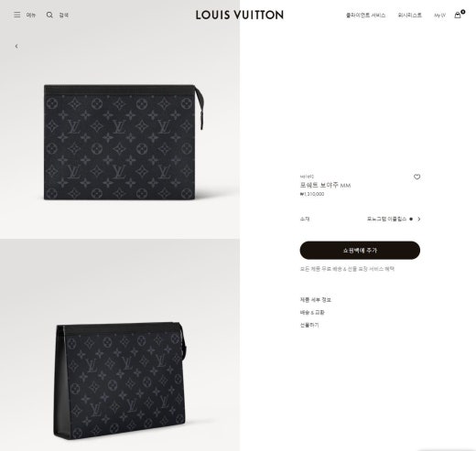Click the search text label
Viewport: 476px width, 451px height.
(x=64, y=15)
